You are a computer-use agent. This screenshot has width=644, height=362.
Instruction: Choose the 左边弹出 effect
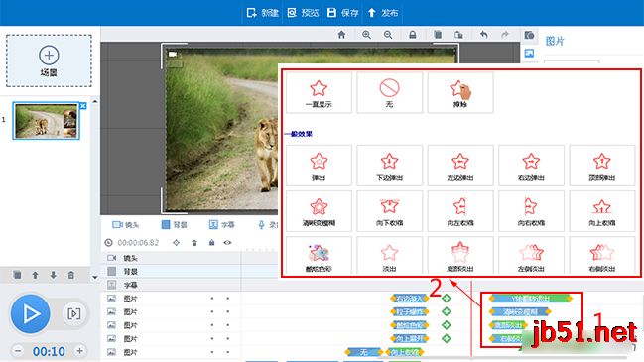tap(460, 166)
